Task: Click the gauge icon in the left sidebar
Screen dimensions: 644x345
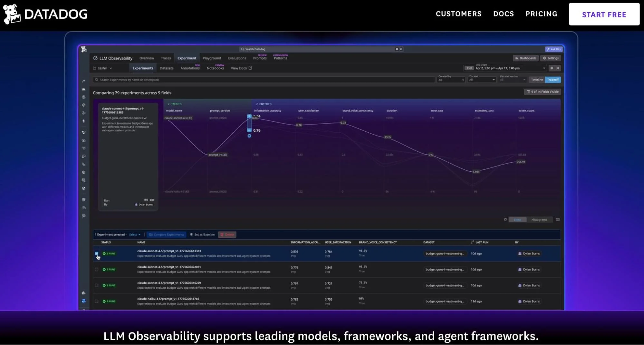Action: [83, 208]
